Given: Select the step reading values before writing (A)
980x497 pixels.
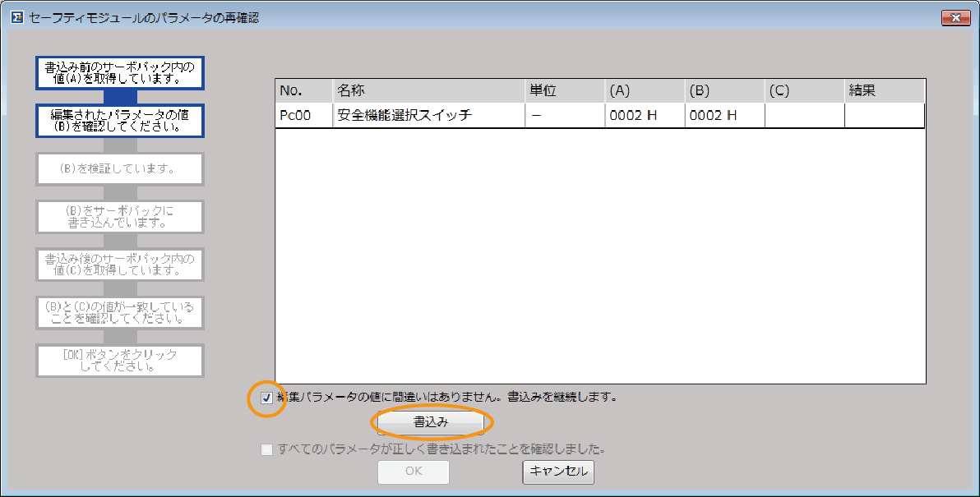Looking at the screenshot, I should tap(119, 73).
